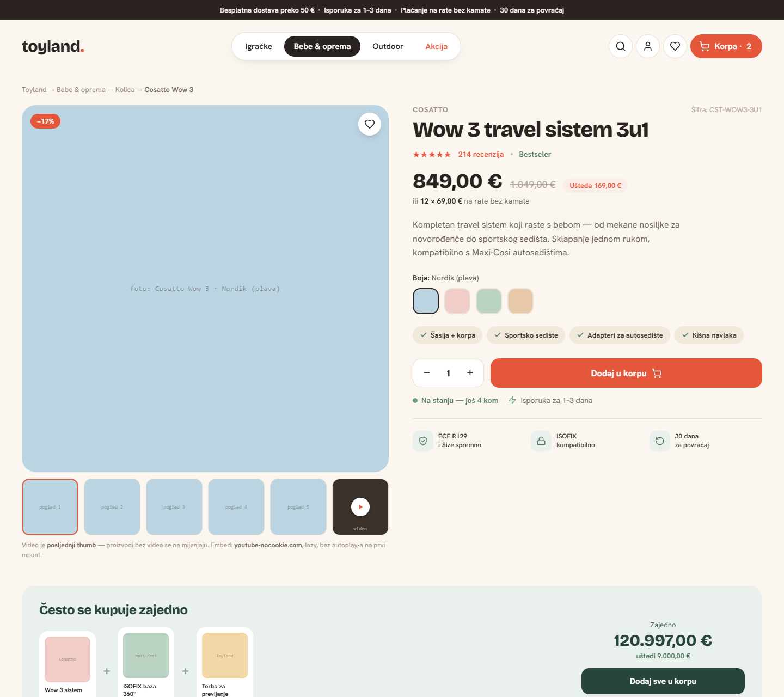Click the main product photo
This screenshot has height=697, width=784.
[205, 289]
